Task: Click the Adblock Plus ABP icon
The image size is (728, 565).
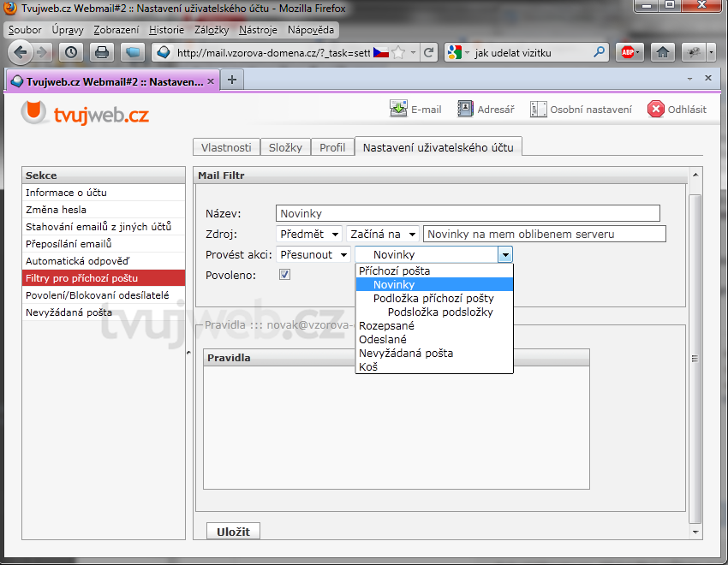Action: (x=631, y=52)
